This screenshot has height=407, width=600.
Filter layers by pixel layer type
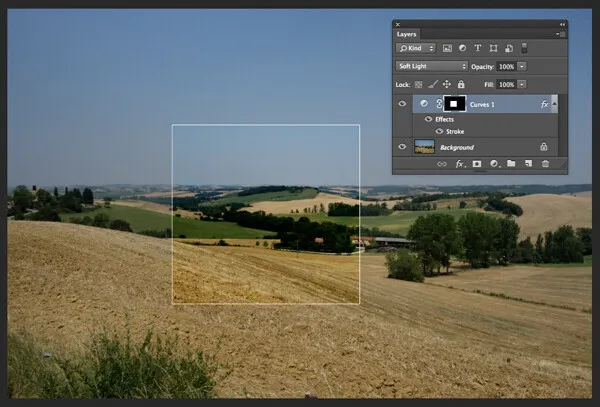pos(447,48)
